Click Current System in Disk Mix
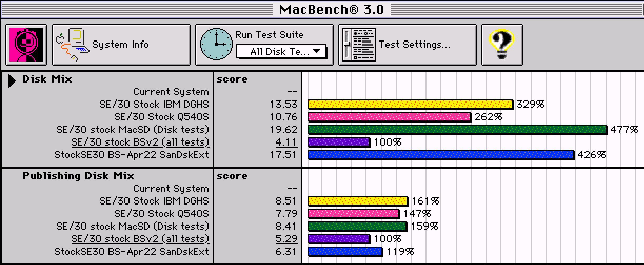The width and height of the screenshot is (644, 265). (x=171, y=91)
